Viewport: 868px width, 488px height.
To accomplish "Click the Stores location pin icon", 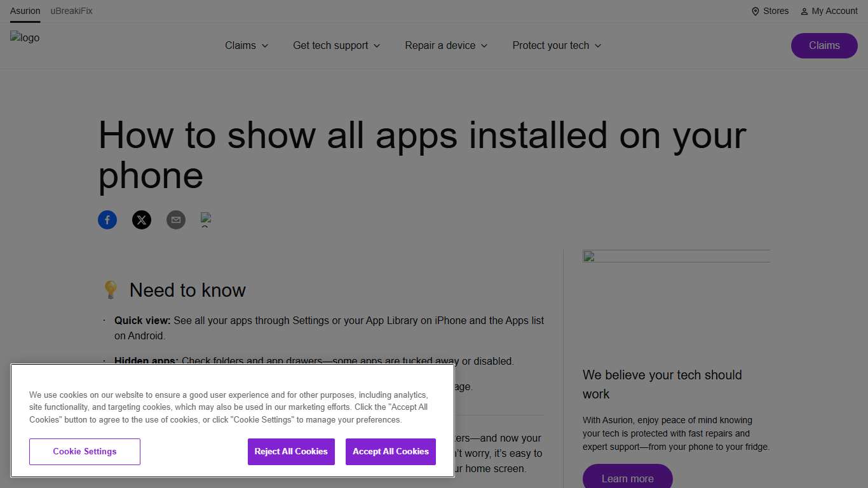I will pos(755,11).
